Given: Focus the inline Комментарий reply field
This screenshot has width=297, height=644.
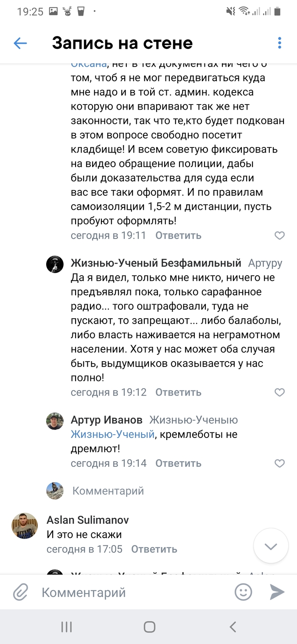Looking at the screenshot, I should point(108,491).
